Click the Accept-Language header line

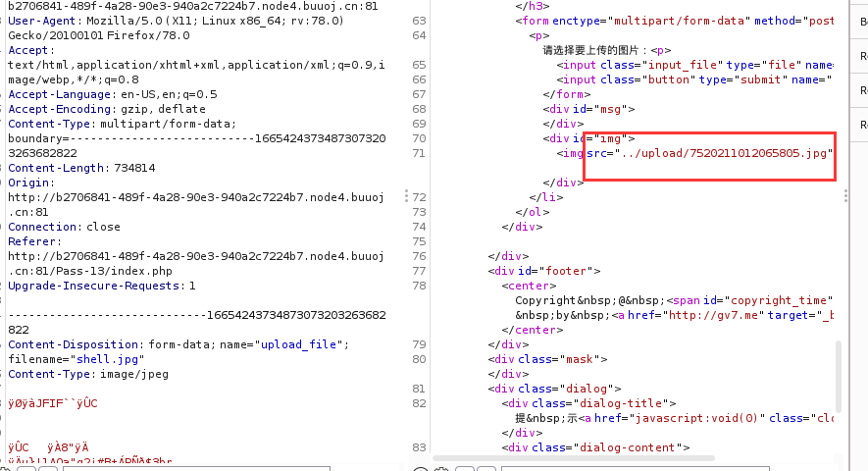(x=113, y=94)
